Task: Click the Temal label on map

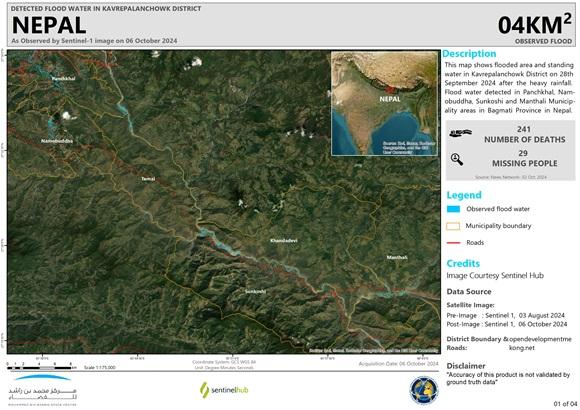Action: tap(148, 179)
